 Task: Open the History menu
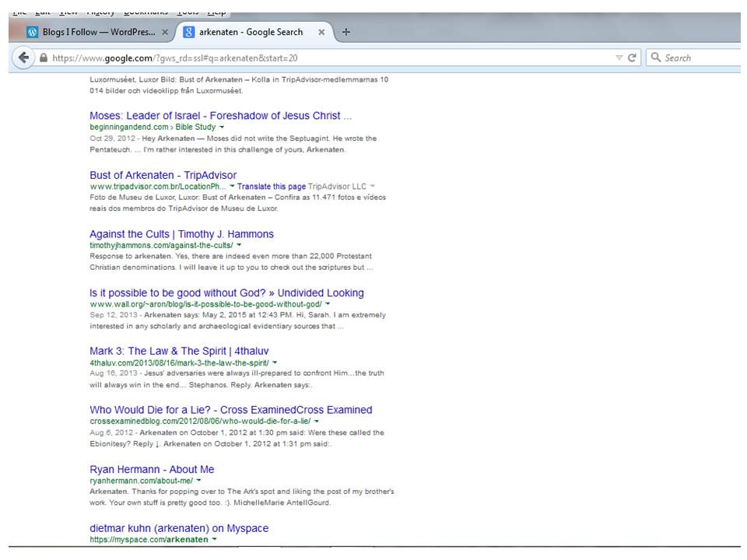click(100, 11)
